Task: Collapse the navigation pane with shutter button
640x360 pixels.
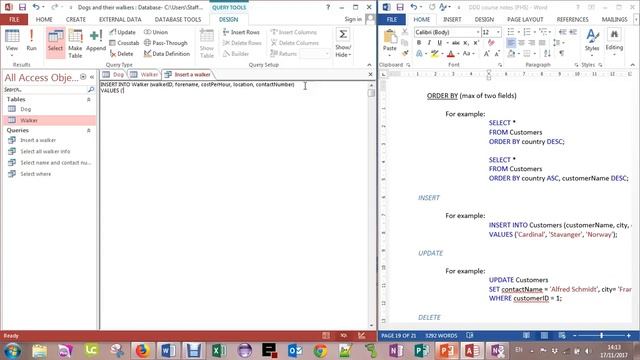Action: (x=92, y=77)
